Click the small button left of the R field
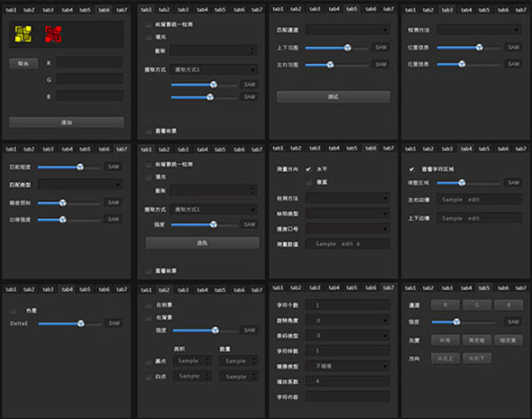The image size is (532, 419). click(x=23, y=63)
